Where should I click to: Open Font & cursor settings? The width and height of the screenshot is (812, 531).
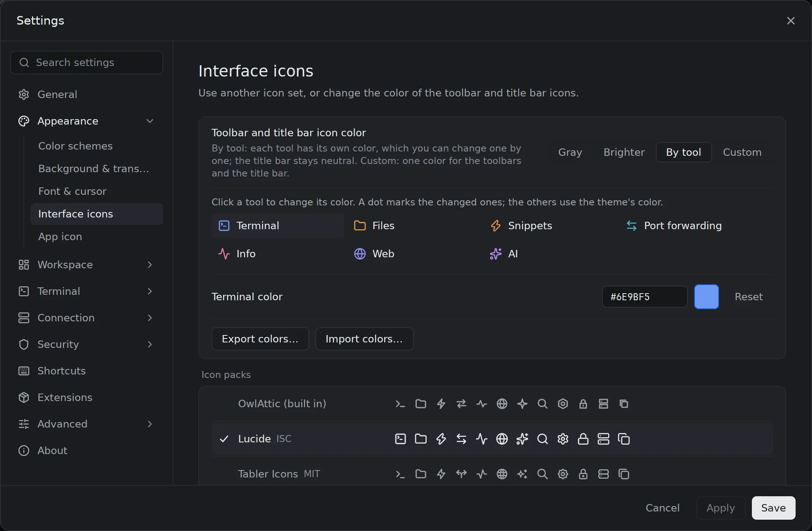[x=96, y=191]
